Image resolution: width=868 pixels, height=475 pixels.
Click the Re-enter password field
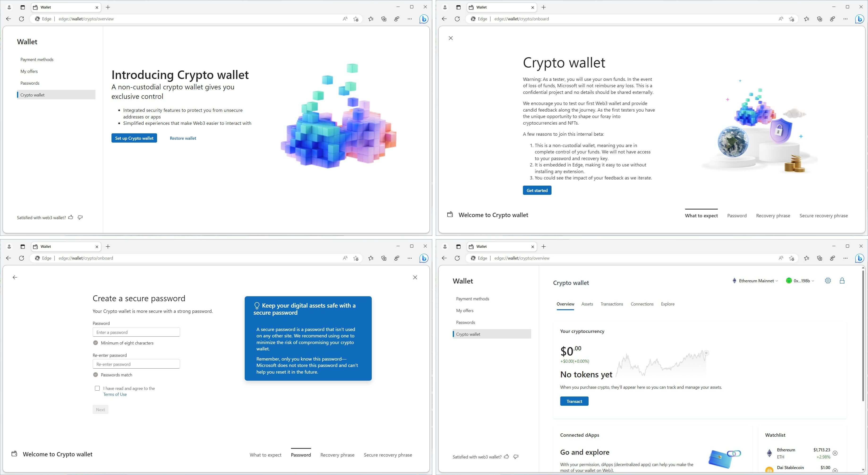click(x=136, y=364)
